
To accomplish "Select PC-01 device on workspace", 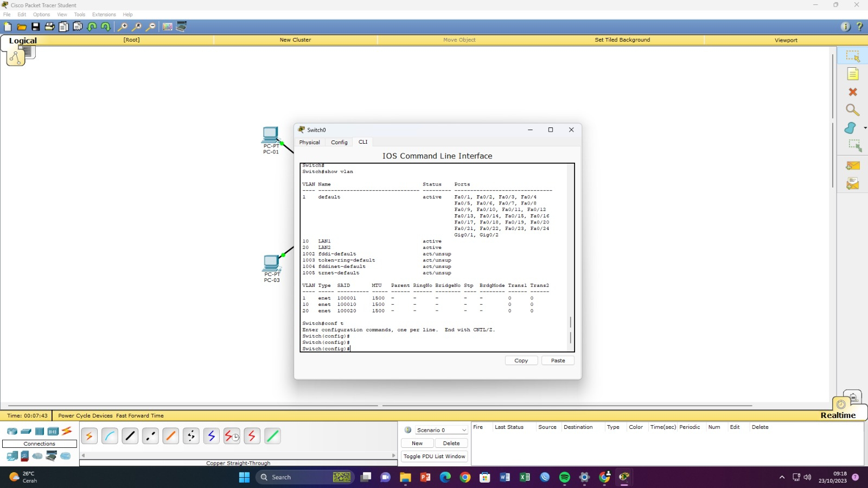I will [271, 140].
